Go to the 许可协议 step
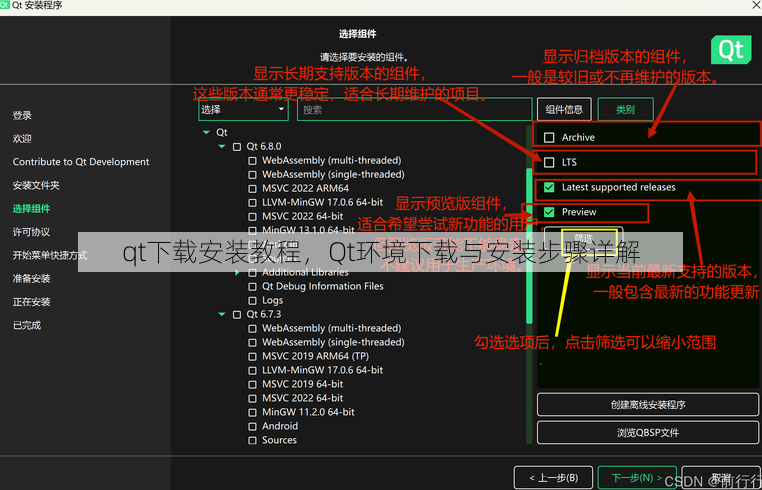The image size is (762, 490). click(32, 232)
